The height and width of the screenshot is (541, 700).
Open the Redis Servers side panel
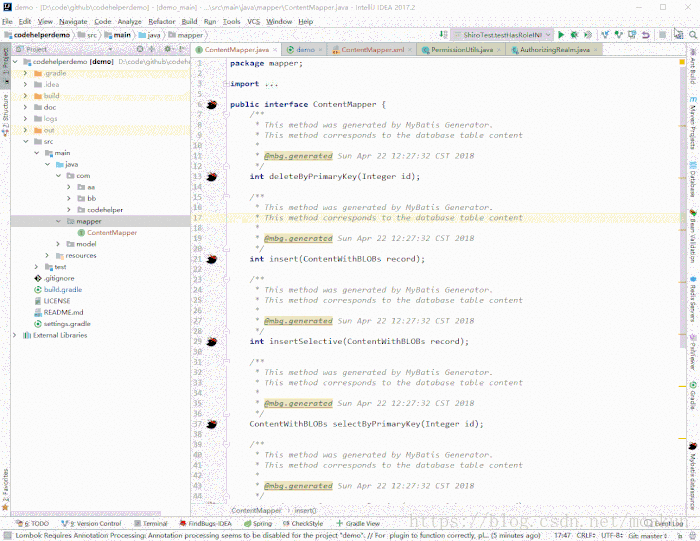693,299
